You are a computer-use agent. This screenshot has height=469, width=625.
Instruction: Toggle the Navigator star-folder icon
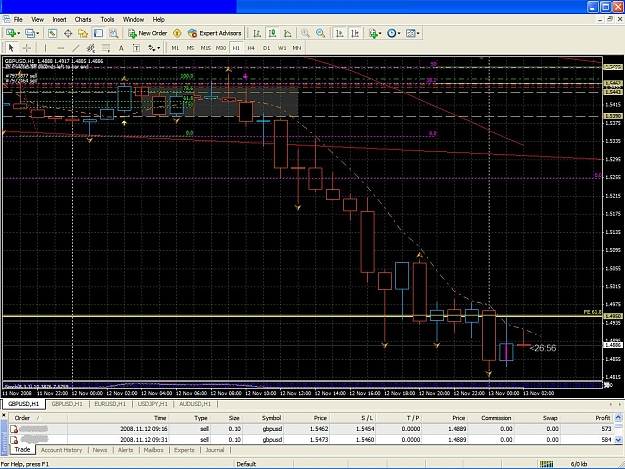click(x=83, y=33)
